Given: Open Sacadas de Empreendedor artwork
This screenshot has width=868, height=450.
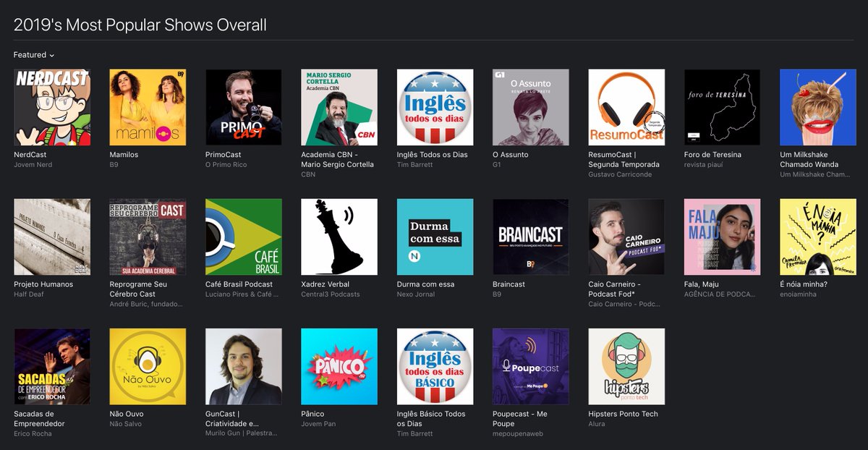Looking at the screenshot, I should [x=52, y=367].
